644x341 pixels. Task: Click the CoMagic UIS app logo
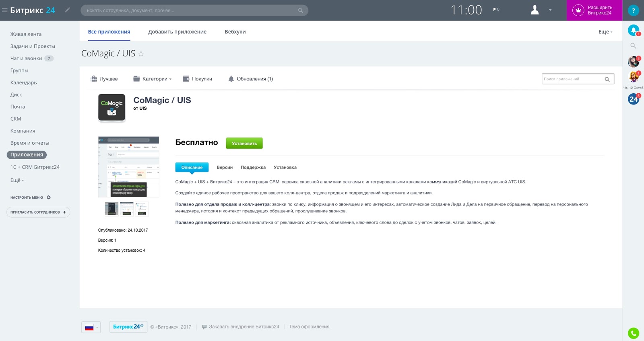[x=112, y=108]
